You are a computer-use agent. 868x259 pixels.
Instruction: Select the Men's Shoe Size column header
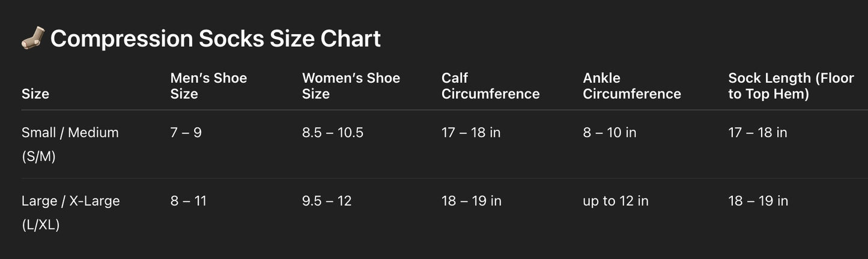click(x=208, y=86)
